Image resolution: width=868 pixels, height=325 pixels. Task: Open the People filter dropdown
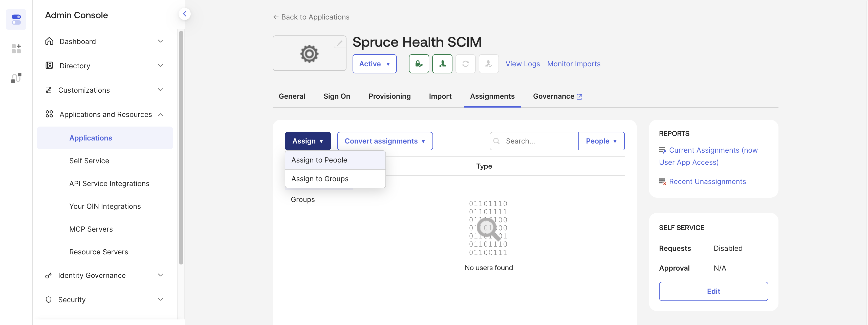click(601, 141)
